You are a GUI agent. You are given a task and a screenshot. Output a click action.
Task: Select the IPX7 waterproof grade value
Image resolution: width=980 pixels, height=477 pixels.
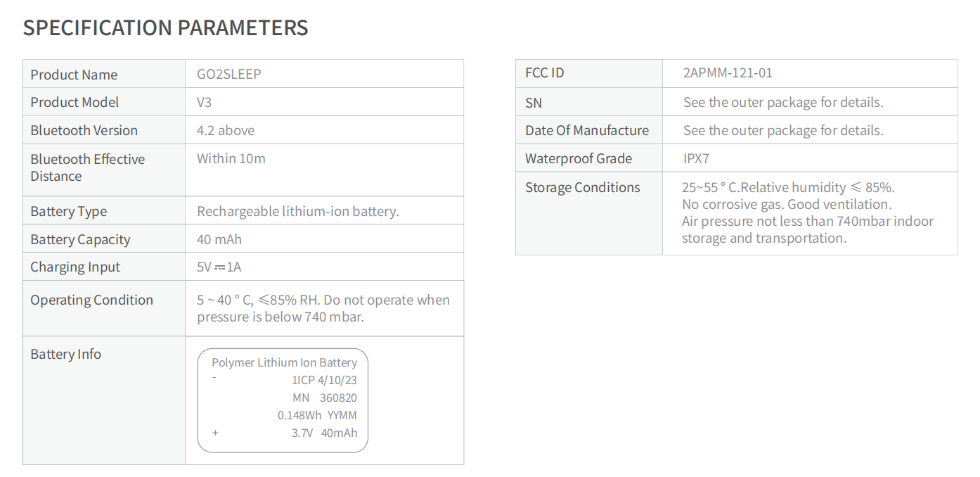point(696,158)
